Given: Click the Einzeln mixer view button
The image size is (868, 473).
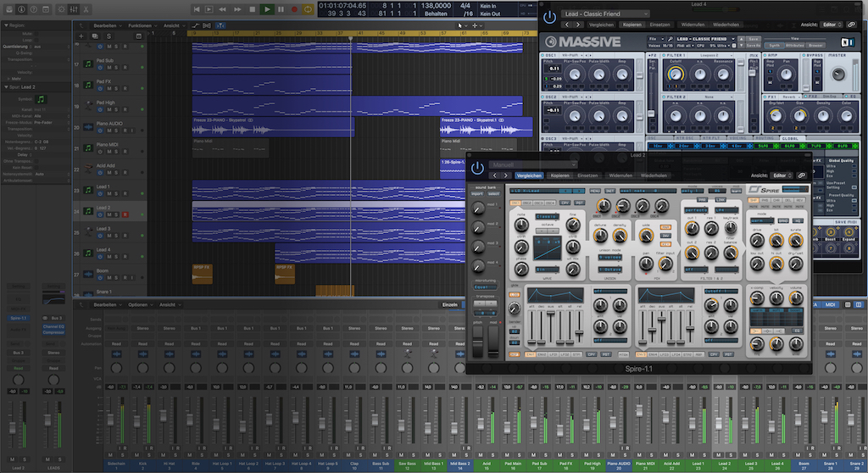Looking at the screenshot, I should point(449,304).
